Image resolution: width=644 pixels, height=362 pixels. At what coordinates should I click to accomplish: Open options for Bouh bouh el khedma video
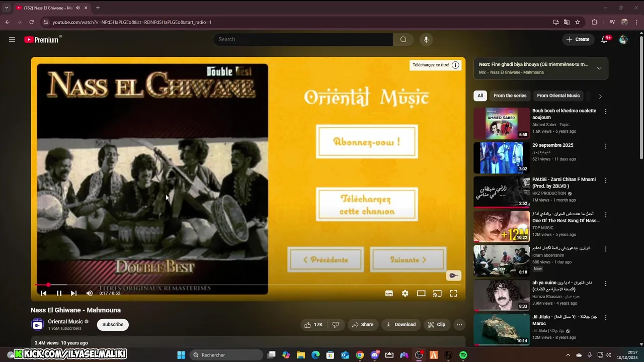click(606, 112)
